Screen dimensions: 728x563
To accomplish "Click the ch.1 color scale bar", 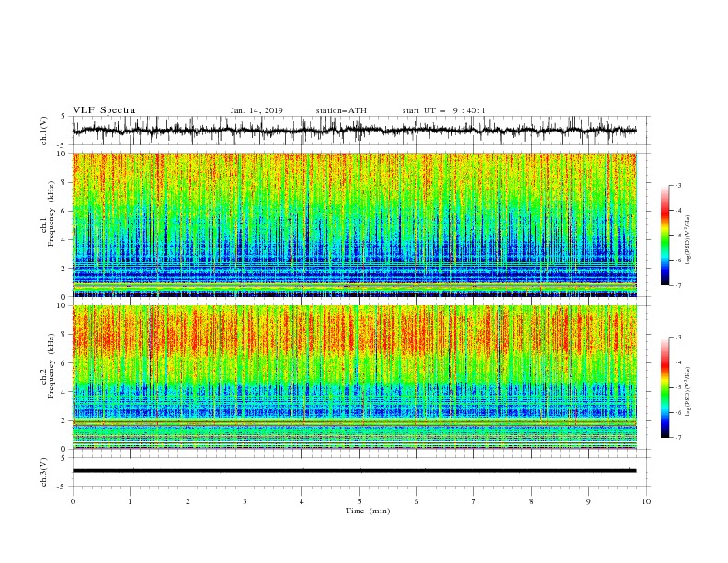I will pyautogui.click(x=665, y=236).
